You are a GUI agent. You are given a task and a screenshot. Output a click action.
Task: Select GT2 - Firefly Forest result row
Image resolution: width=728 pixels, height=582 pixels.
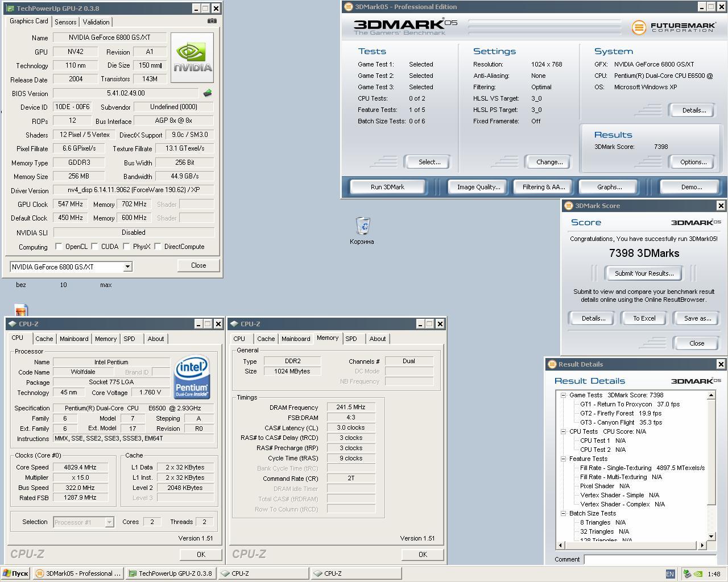[x=621, y=413]
